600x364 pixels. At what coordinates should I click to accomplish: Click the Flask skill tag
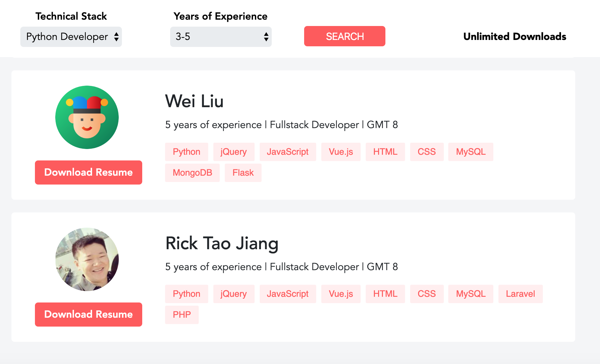click(243, 173)
